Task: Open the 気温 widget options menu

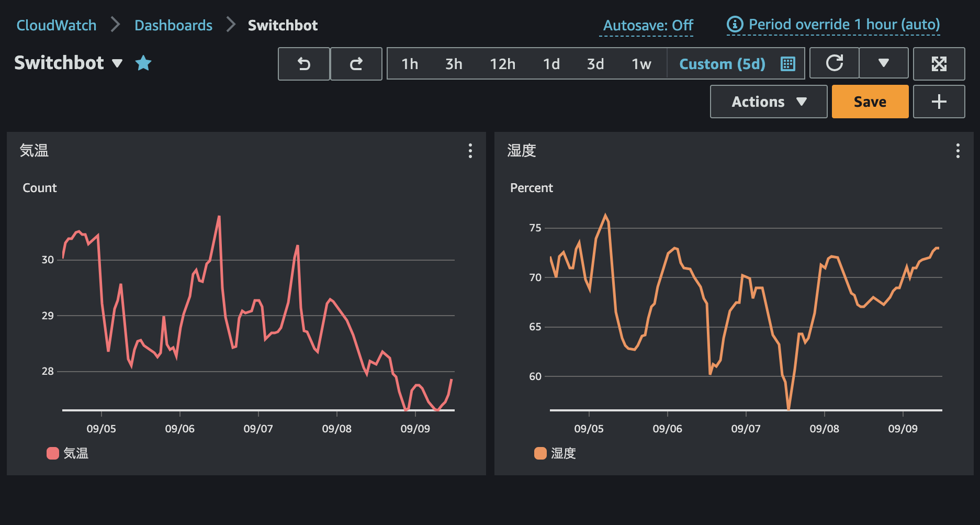Action: tap(470, 151)
